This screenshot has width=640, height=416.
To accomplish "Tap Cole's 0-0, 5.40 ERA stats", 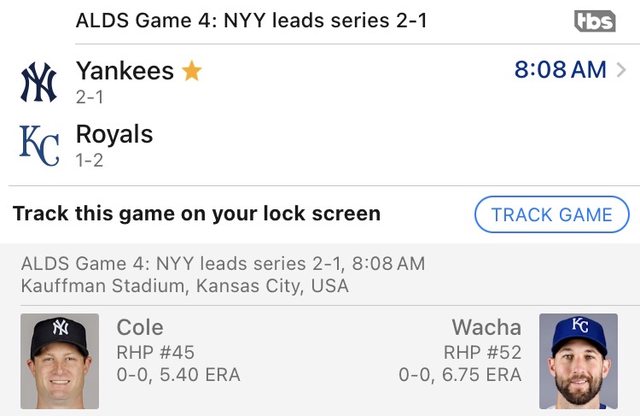I will 178,375.
